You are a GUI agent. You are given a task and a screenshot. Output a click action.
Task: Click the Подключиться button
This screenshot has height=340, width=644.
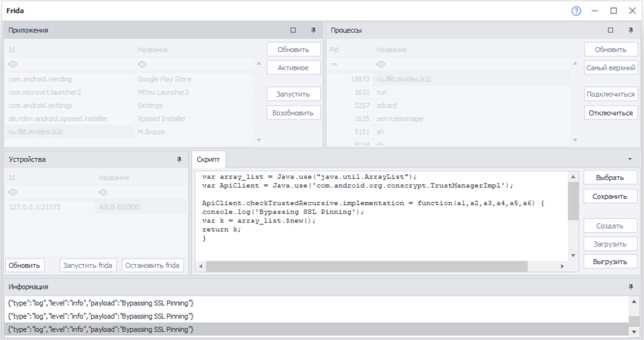point(611,94)
